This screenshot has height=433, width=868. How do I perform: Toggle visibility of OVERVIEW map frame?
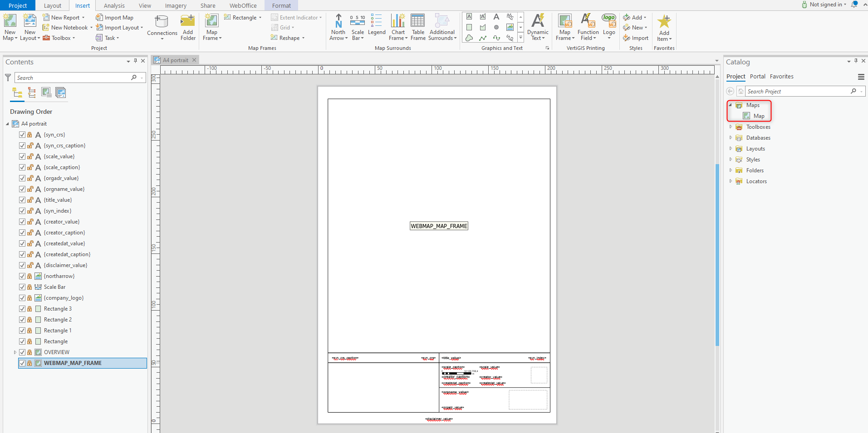pos(22,352)
